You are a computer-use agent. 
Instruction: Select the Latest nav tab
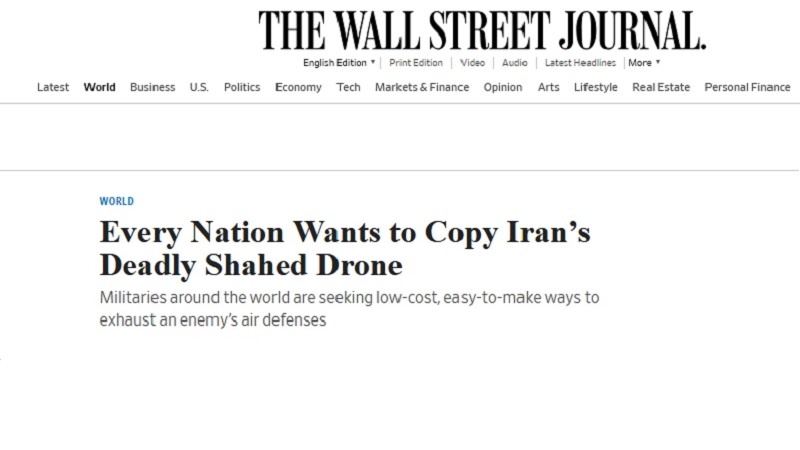[x=53, y=87]
